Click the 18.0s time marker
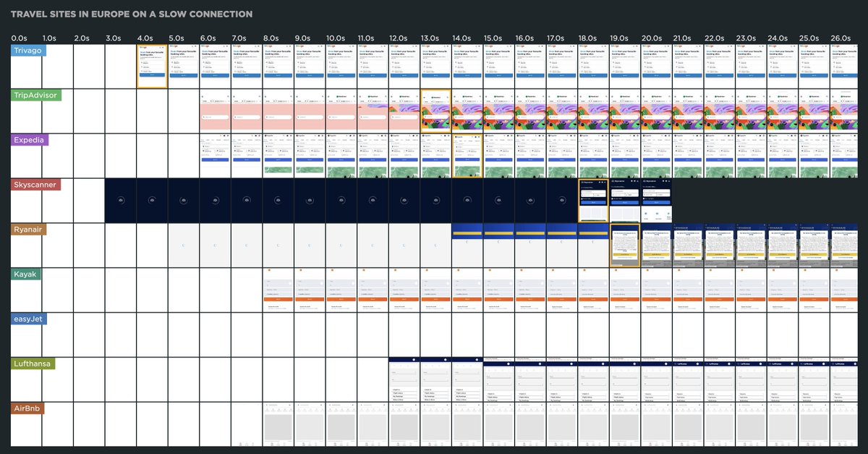Viewport: 868px width, 454px height. (x=587, y=38)
